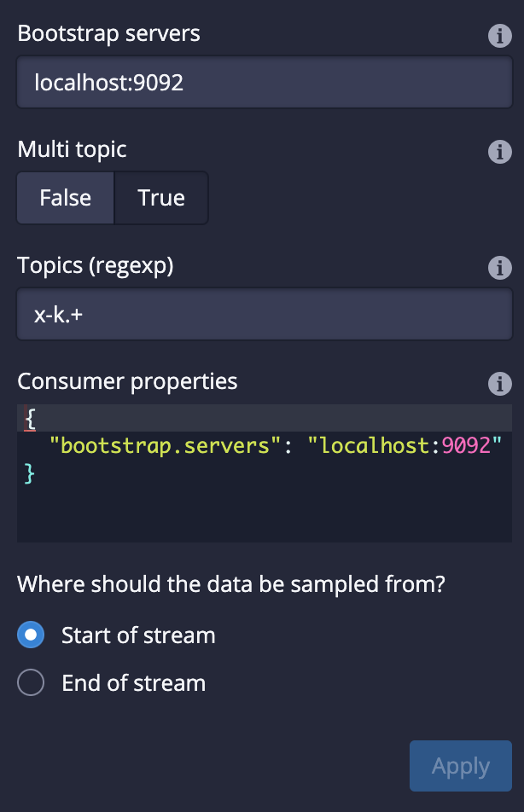Click into the Topics regexp input field

pos(264,315)
